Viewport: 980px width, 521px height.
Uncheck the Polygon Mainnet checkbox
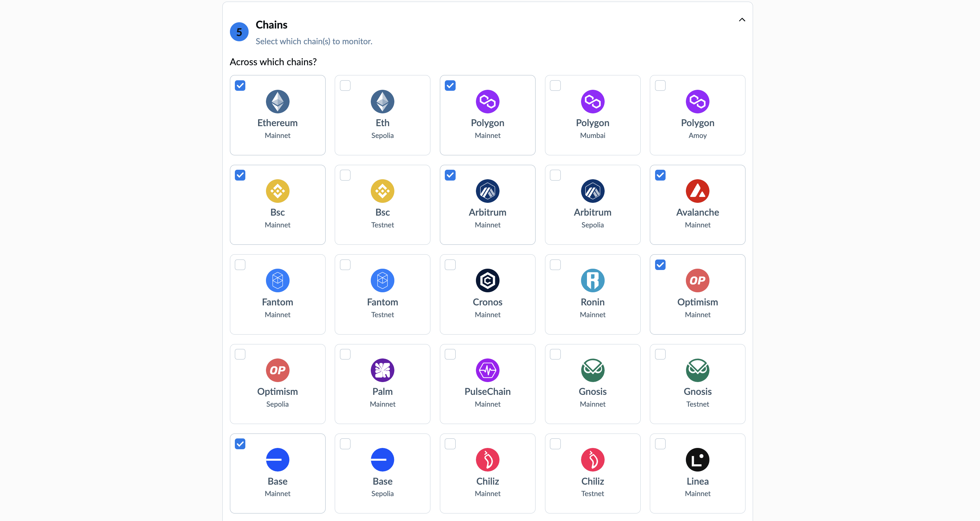pyautogui.click(x=450, y=86)
